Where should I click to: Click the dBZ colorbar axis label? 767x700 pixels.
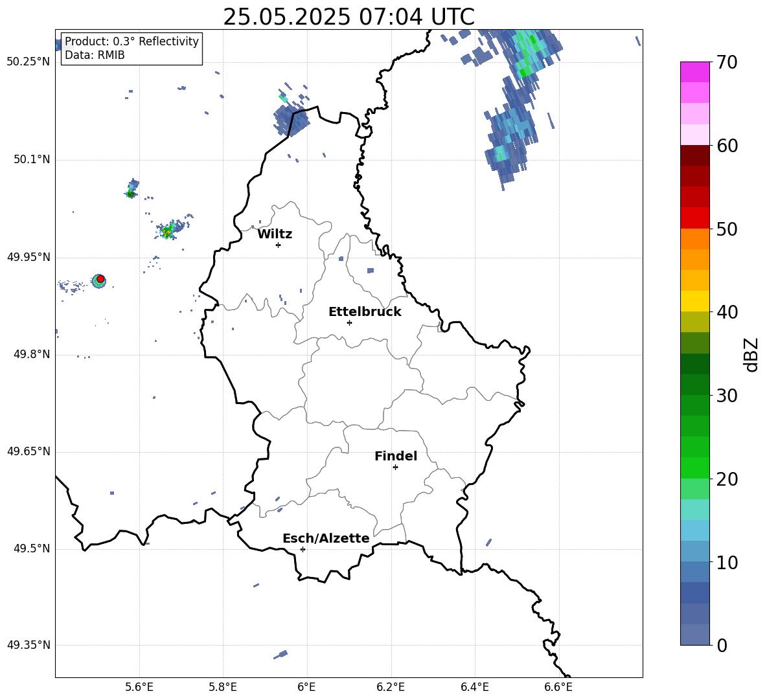(751, 354)
